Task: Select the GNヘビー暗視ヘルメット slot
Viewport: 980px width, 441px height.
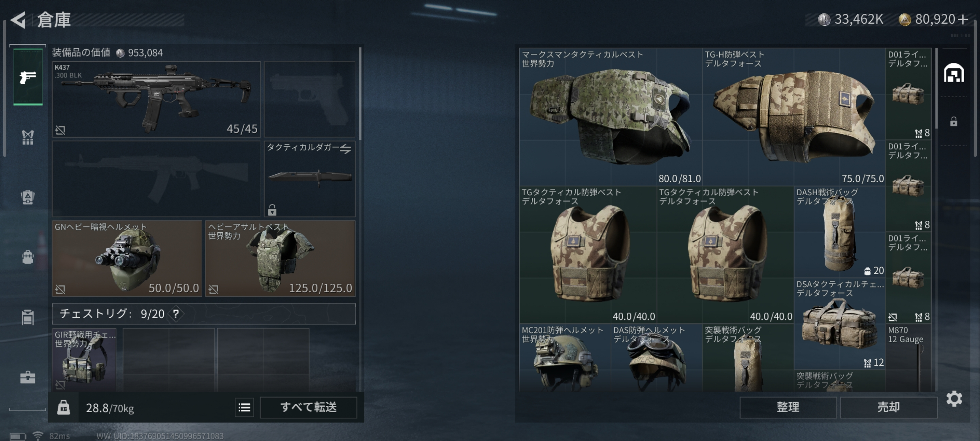Action: 127,258
